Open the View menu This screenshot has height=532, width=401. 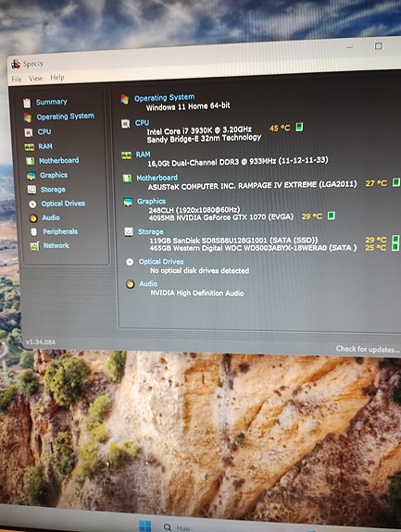coord(35,79)
